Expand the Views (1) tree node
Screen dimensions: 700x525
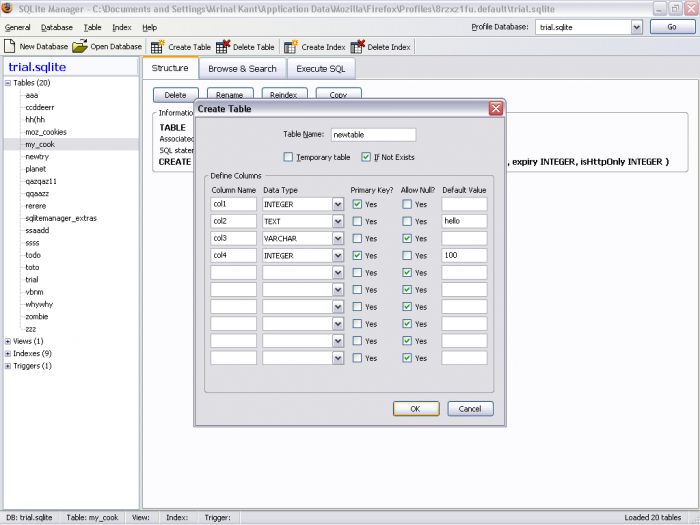(8, 342)
